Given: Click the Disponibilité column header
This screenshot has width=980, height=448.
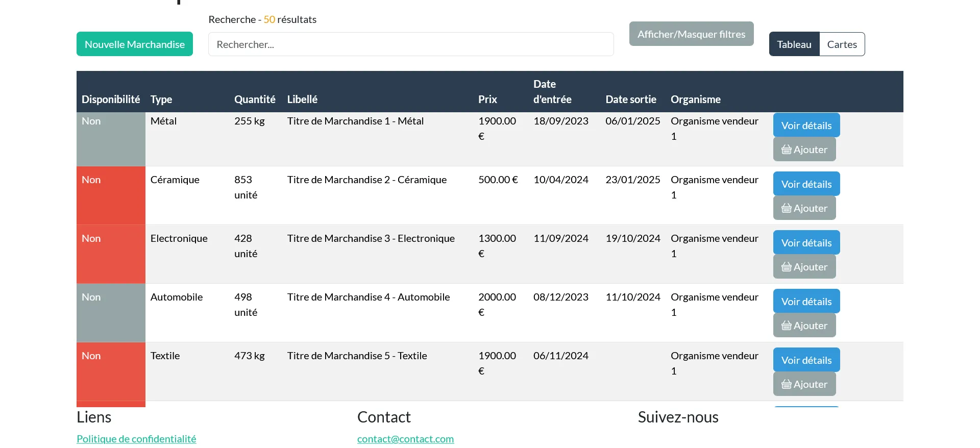Looking at the screenshot, I should tap(111, 99).
